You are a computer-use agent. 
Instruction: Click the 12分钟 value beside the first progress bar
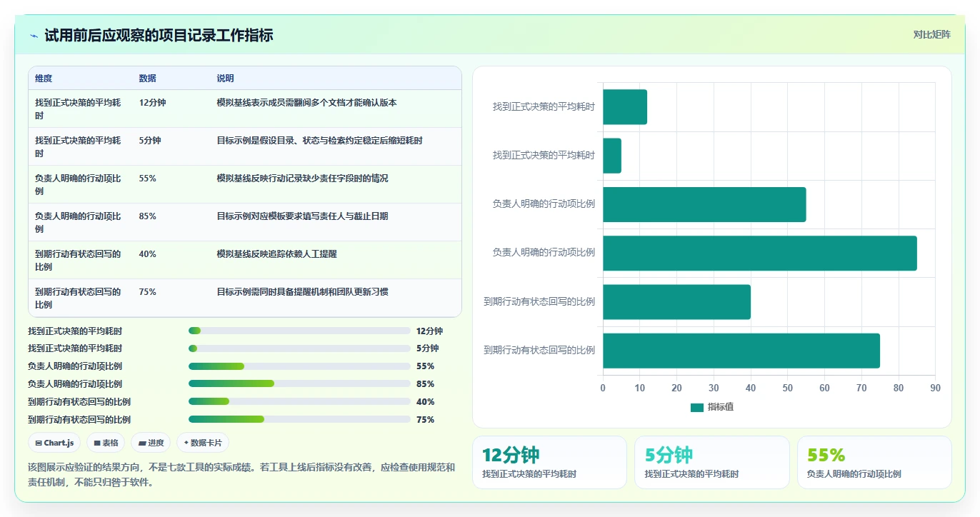click(x=429, y=331)
